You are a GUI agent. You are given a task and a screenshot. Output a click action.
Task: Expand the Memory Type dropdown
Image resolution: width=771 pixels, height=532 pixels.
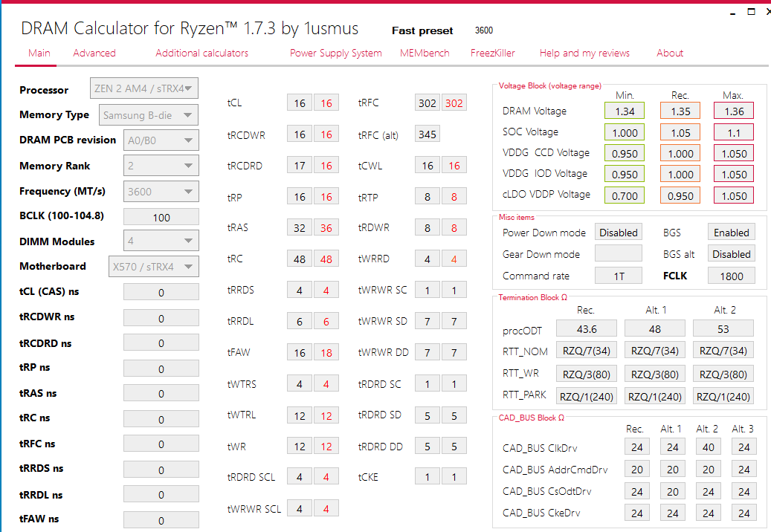[x=149, y=115]
